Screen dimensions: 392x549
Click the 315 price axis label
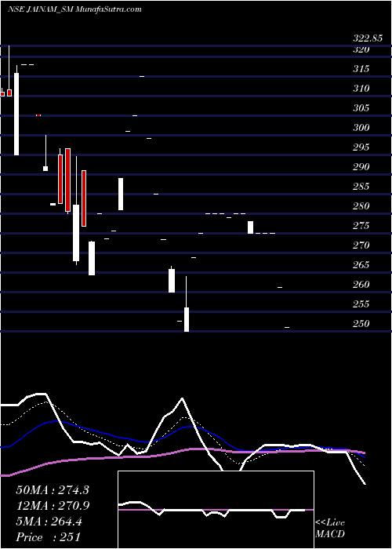(361, 69)
